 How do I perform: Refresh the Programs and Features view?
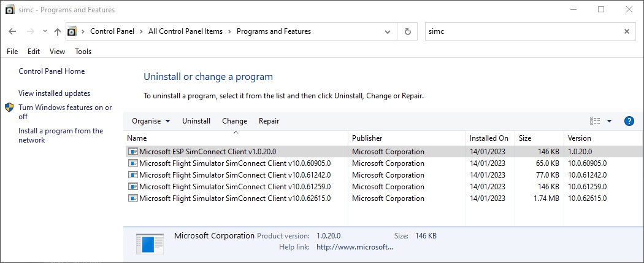click(408, 31)
